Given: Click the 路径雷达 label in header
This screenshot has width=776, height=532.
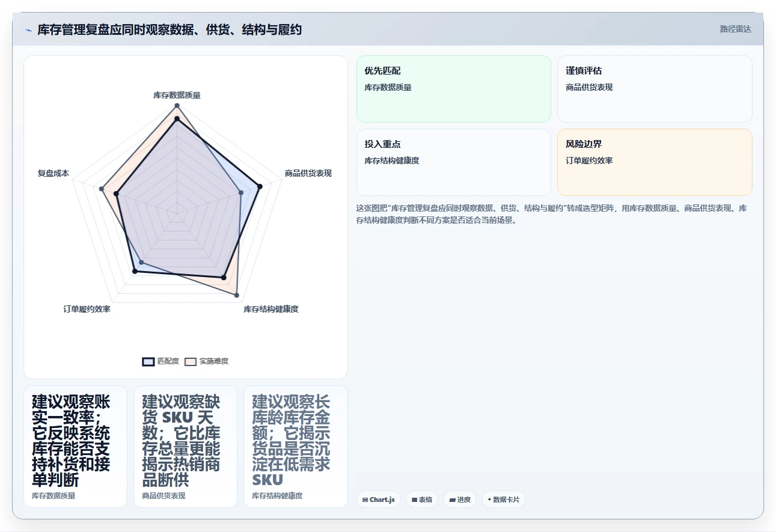Looking at the screenshot, I should coord(736,29).
